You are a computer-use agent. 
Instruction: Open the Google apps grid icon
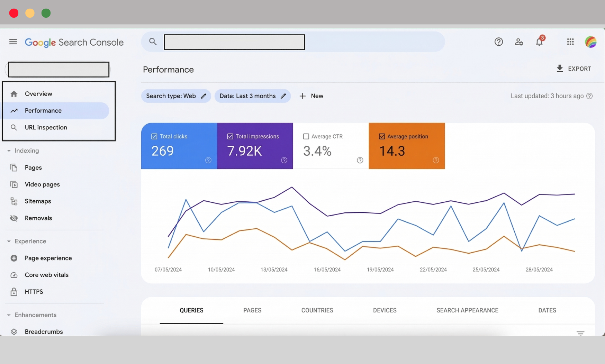tap(570, 42)
